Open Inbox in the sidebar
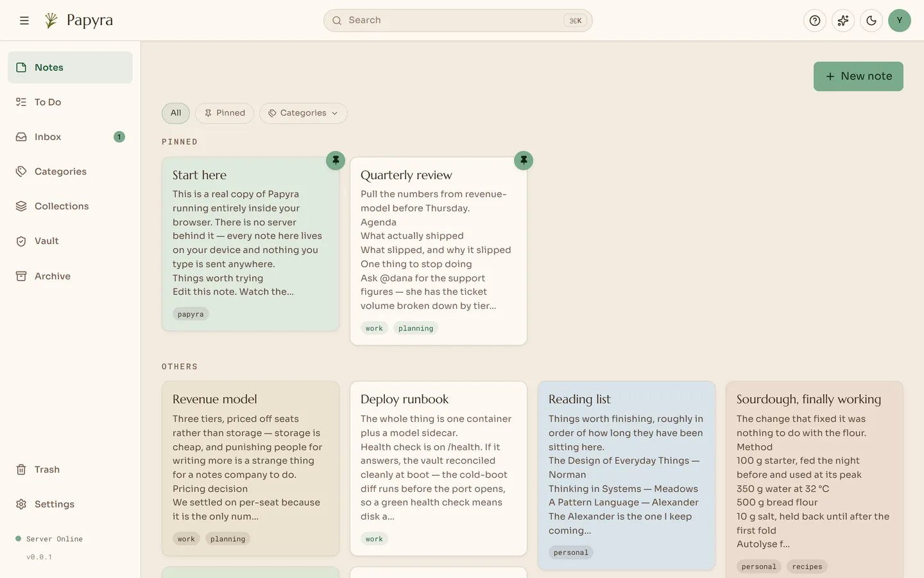The height and width of the screenshot is (578, 924). click(x=70, y=137)
